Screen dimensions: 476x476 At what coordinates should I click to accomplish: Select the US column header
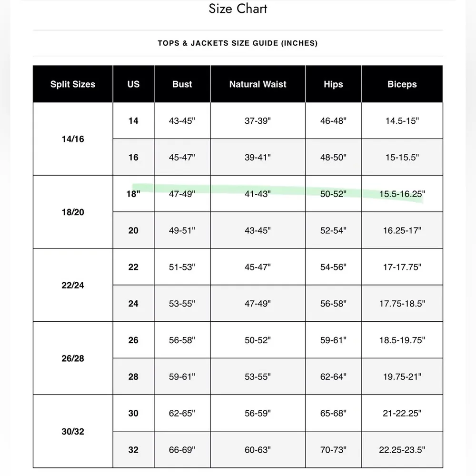point(133,84)
